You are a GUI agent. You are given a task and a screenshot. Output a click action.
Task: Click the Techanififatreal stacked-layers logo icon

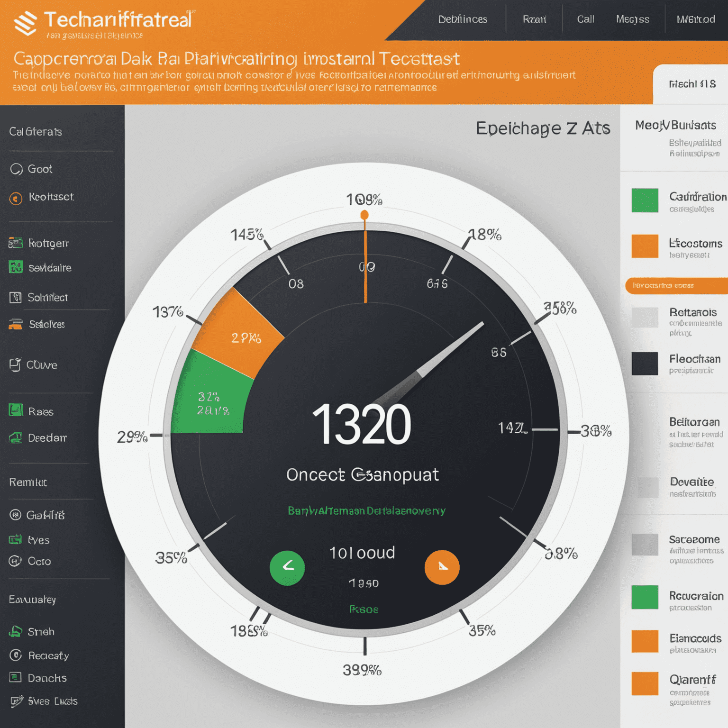point(25,23)
